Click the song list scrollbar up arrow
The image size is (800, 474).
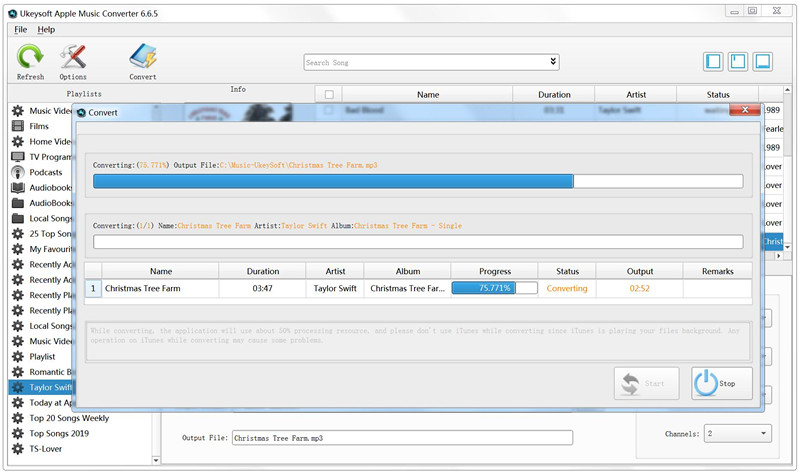[788, 90]
